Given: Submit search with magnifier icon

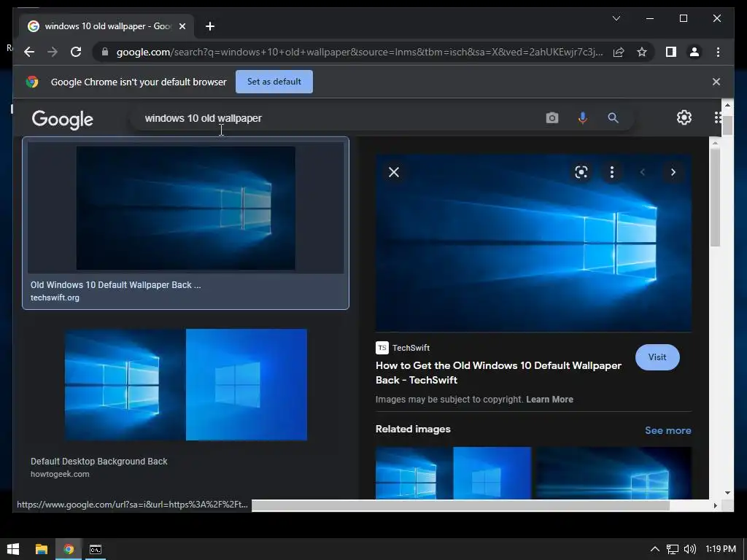Looking at the screenshot, I should tap(613, 117).
